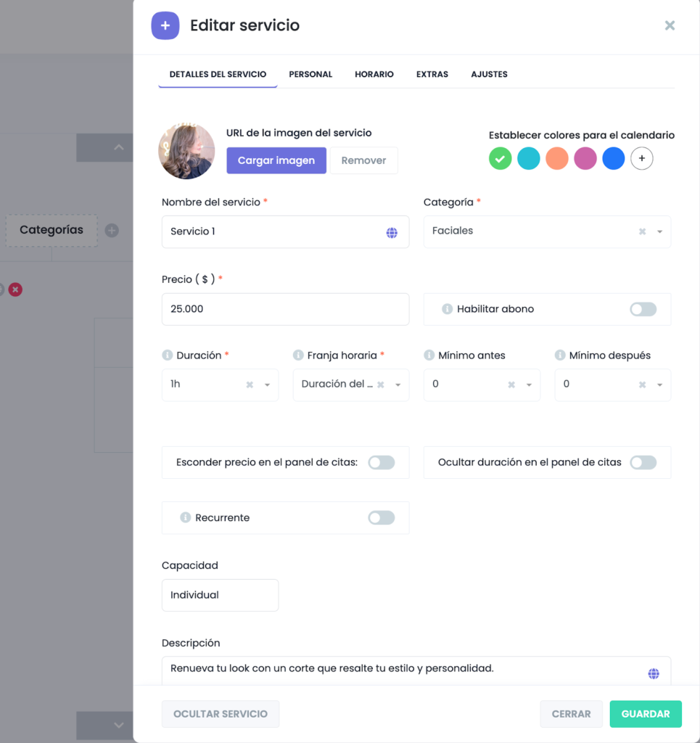Switch to the Personal tab
700x743 pixels.
[310, 74]
